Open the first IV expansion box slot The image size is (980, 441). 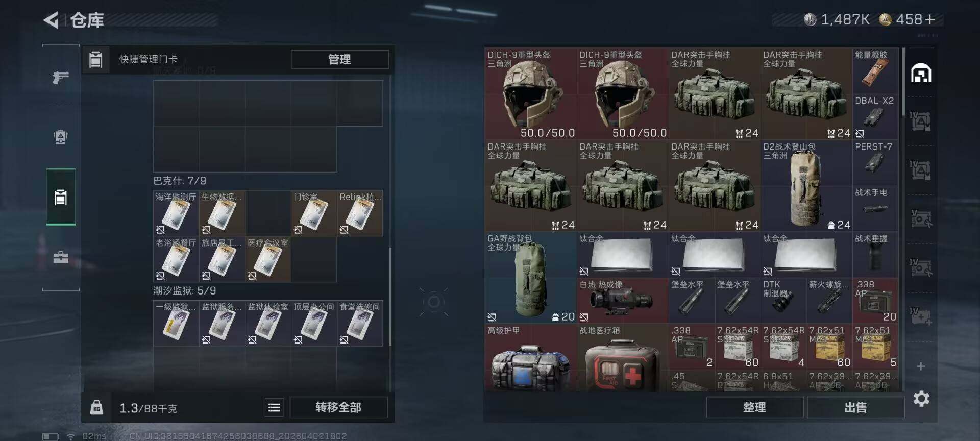[x=921, y=121]
